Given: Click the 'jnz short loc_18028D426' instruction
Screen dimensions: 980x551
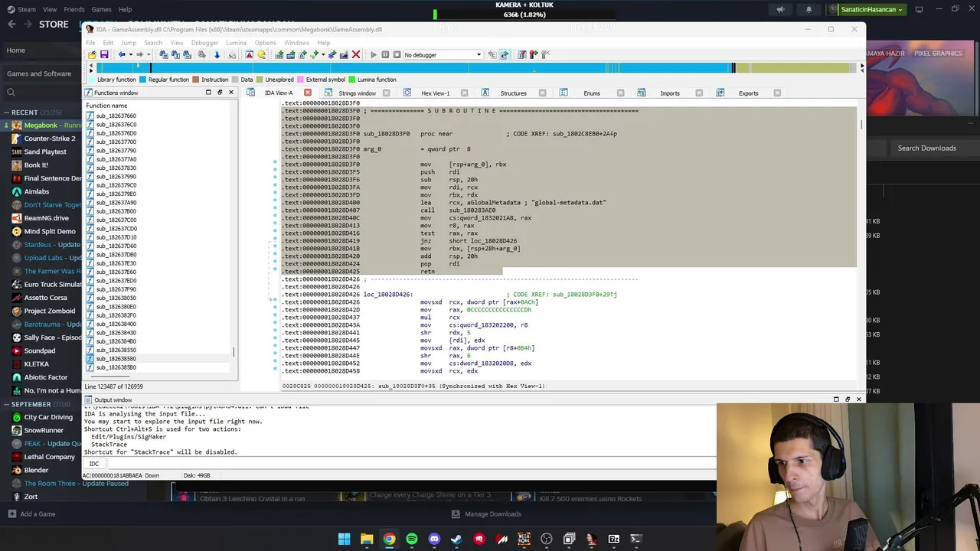Looking at the screenshot, I should (468, 241).
